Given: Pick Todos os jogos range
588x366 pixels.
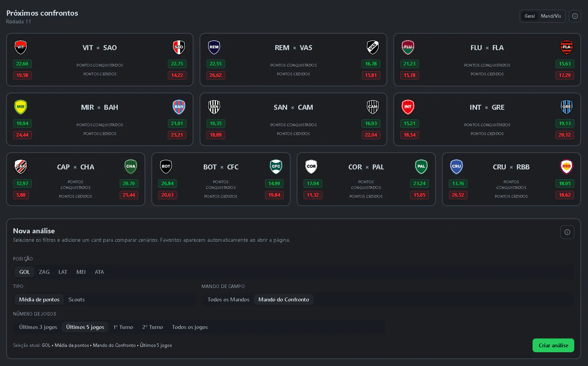Looking at the screenshot, I should click(x=190, y=327).
